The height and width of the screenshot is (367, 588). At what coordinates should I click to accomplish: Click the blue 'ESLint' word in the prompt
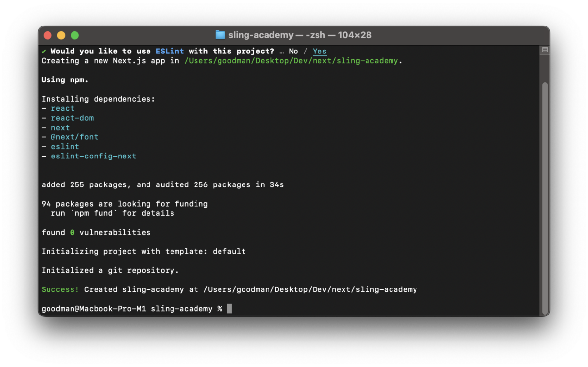tap(170, 51)
